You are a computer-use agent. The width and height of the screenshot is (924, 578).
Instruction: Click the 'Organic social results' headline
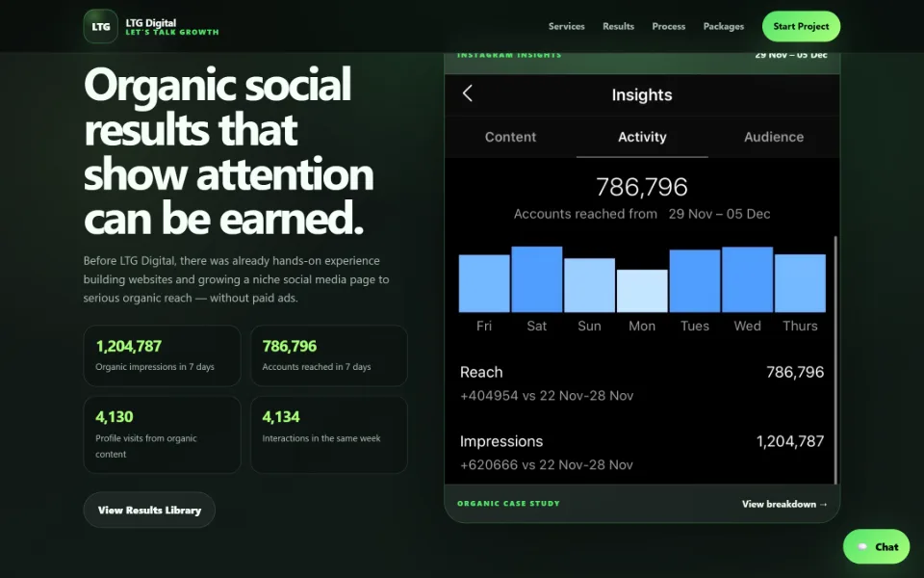coord(230,150)
